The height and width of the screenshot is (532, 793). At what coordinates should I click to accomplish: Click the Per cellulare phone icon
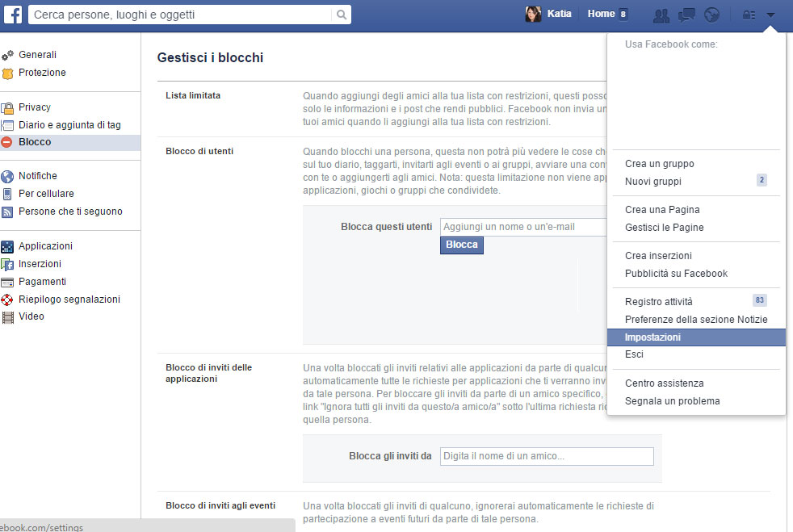7,195
